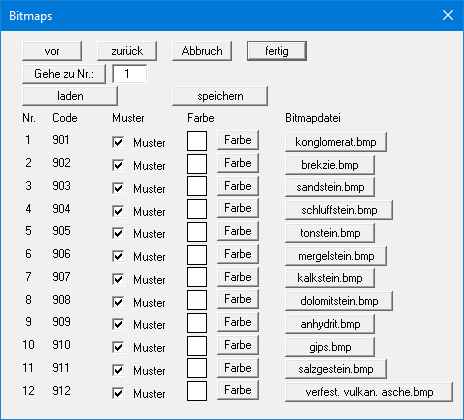Viewport: 464px width, 420px height.
Task: Cancel with the Abbruch button
Action: pyautogui.click(x=202, y=51)
